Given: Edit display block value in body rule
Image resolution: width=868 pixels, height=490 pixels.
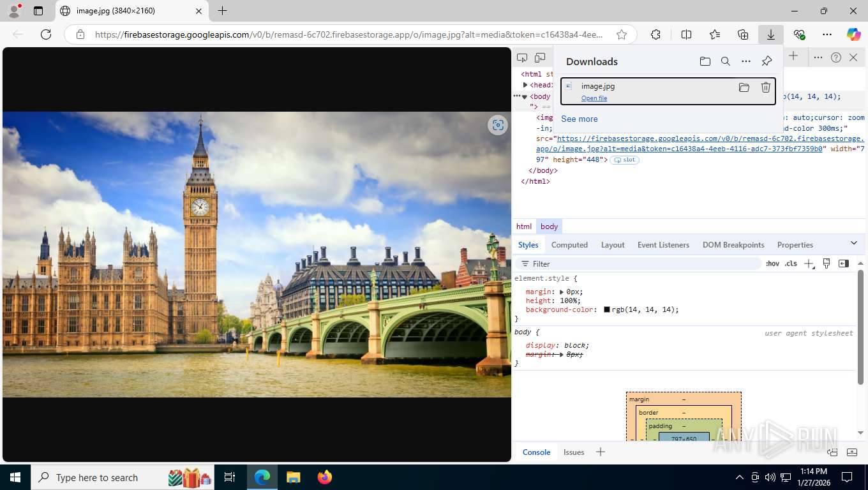Looking at the screenshot, I should (574, 345).
